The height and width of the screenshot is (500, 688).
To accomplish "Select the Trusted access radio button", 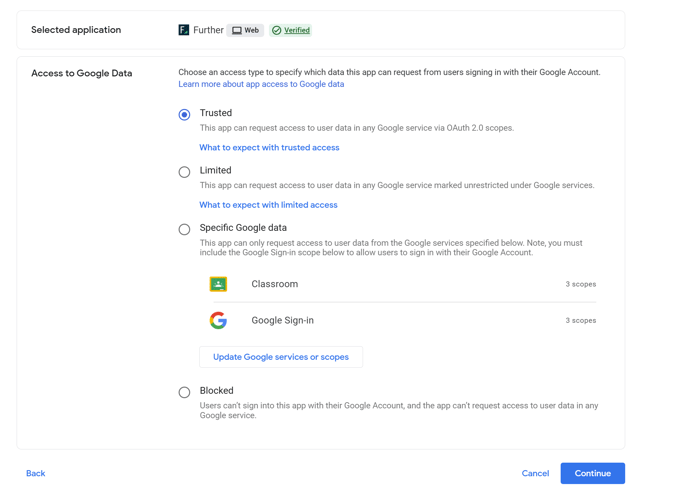I will pyautogui.click(x=184, y=114).
